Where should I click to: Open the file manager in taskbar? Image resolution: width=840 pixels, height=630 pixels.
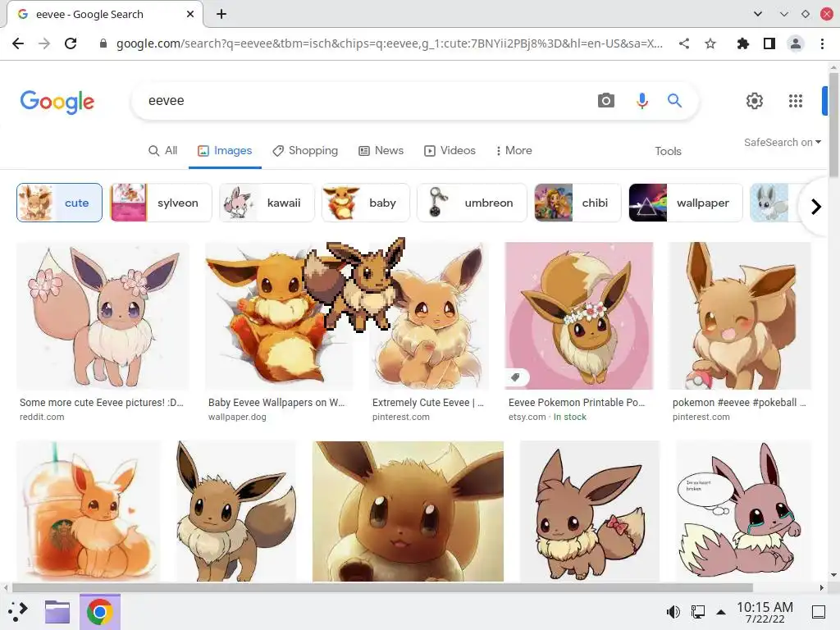coord(57,611)
